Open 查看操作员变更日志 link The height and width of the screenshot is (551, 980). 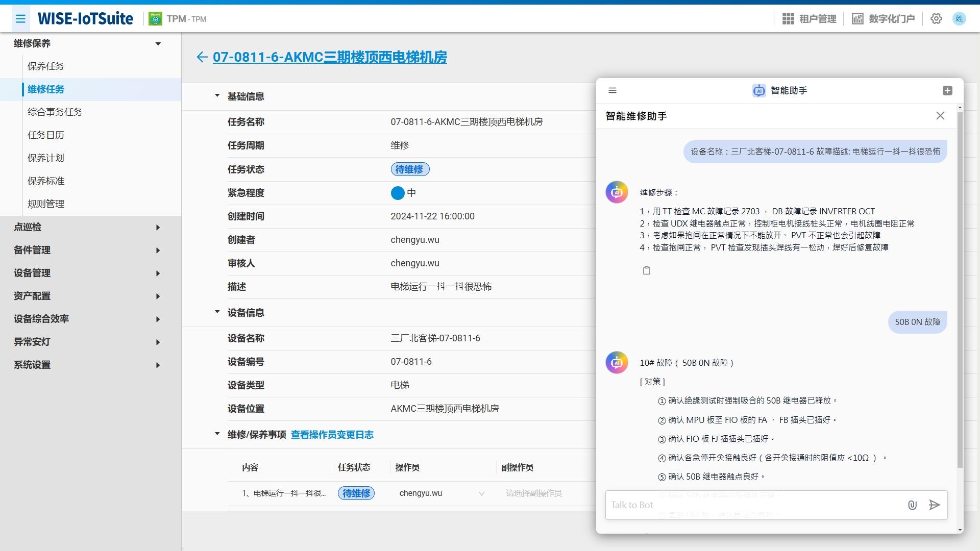point(332,435)
